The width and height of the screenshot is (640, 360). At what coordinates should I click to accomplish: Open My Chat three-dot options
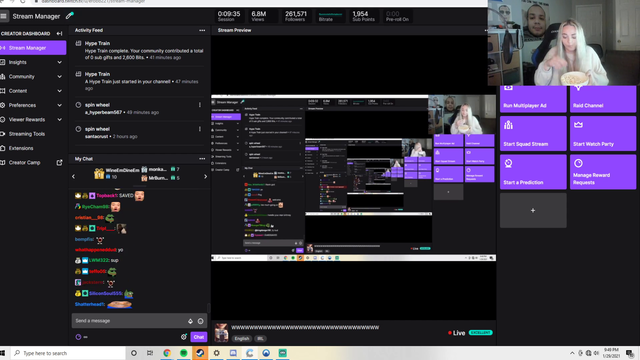(x=202, y=159)
